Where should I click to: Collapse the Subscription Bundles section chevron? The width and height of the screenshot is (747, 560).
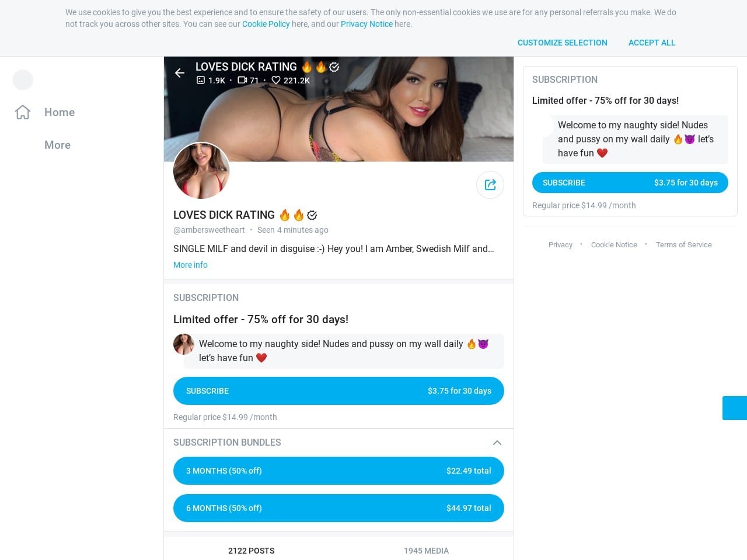497,443
